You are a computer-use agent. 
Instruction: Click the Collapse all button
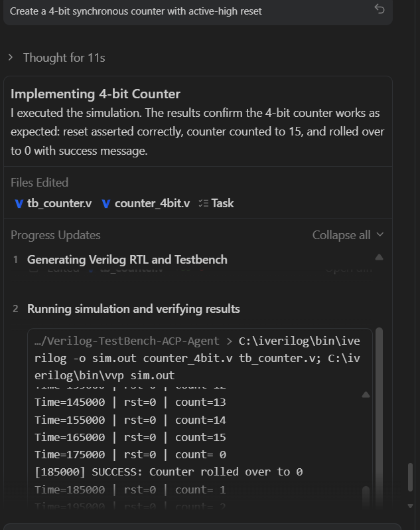341,235
